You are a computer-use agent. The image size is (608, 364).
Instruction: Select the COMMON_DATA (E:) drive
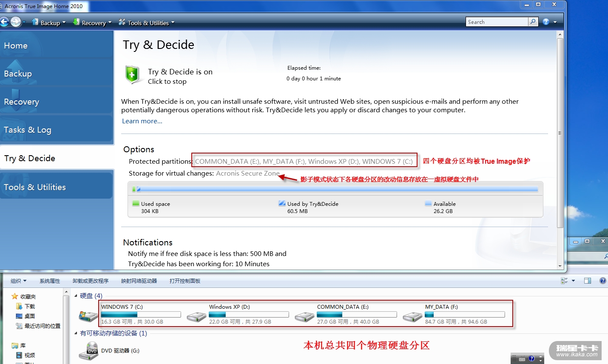346,314
